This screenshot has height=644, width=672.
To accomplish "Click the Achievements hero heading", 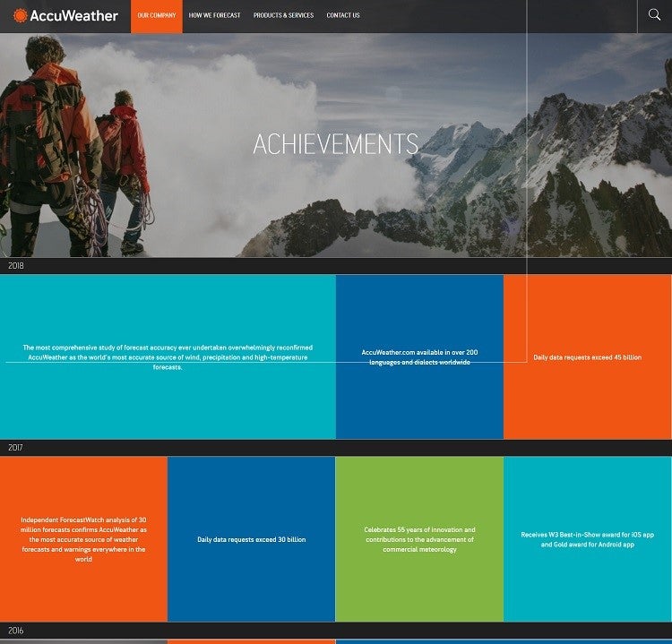I will coord(336,144).
